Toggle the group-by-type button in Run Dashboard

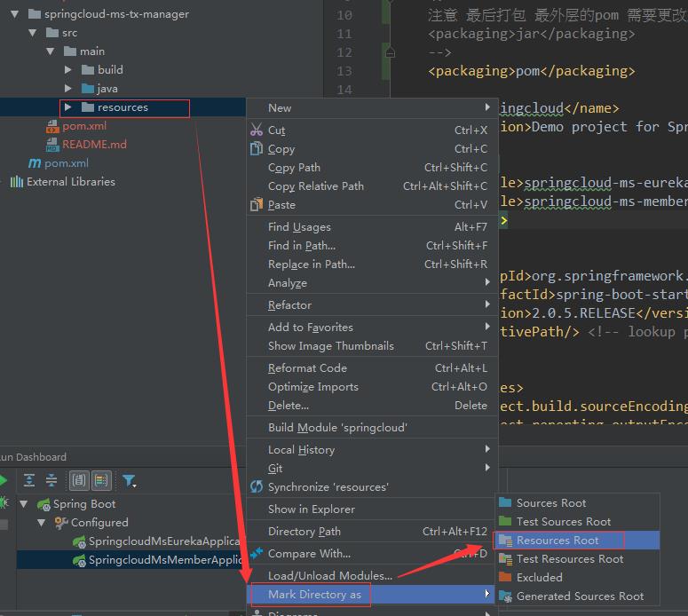point(79,480)
